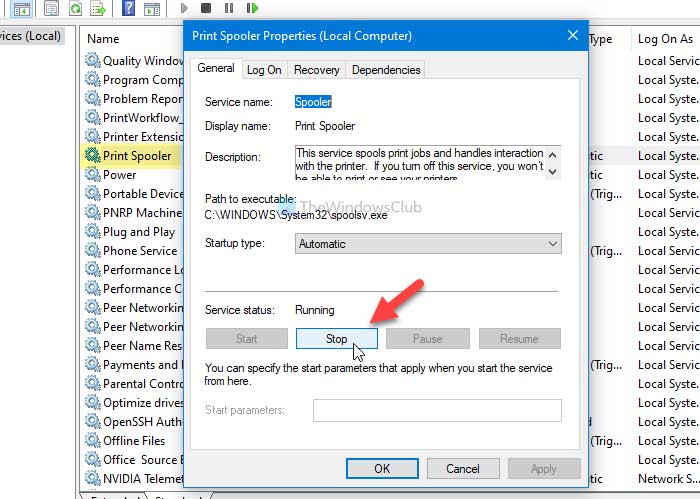The height and width of the screenshot is (499, 700).
Task: Click gear icon beside OpenSSH Authentication service
Action: pyautogui.click(x=92, y=421)
